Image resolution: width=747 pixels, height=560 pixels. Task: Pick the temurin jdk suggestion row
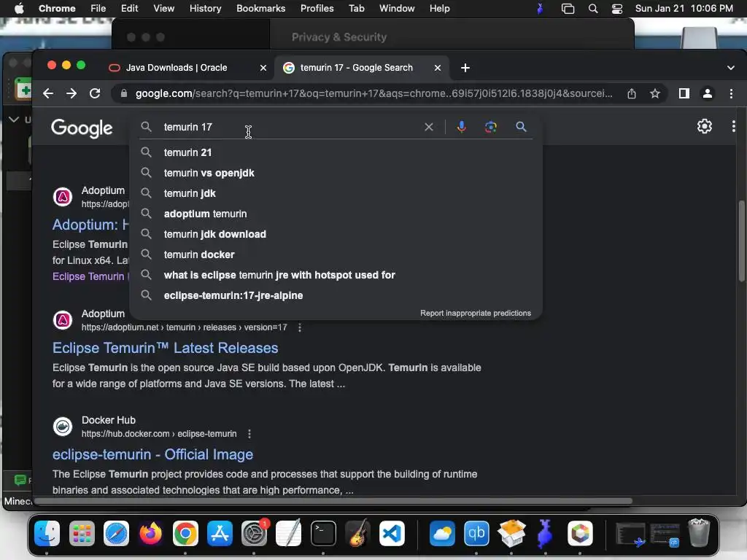coord(336,193)
